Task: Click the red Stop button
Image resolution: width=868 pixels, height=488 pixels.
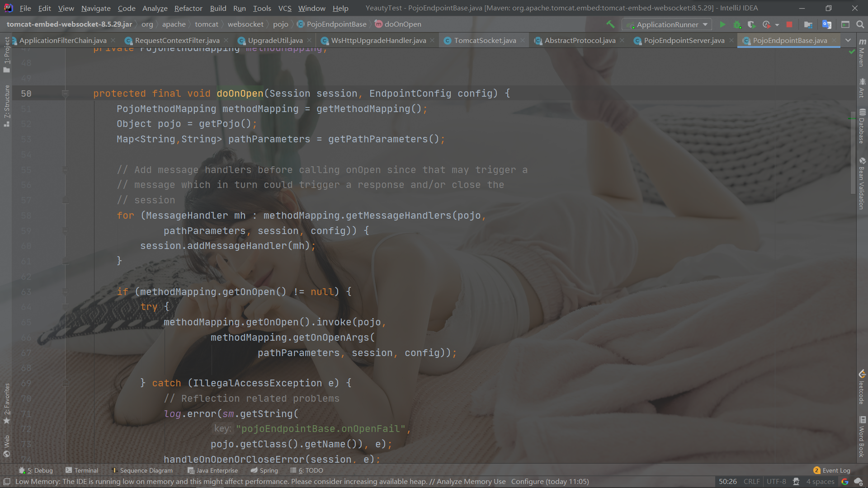Action: (789, 24)
